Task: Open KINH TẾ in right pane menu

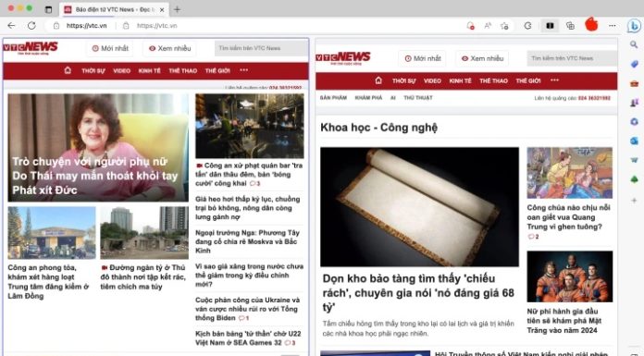Action: pos(461,80)
